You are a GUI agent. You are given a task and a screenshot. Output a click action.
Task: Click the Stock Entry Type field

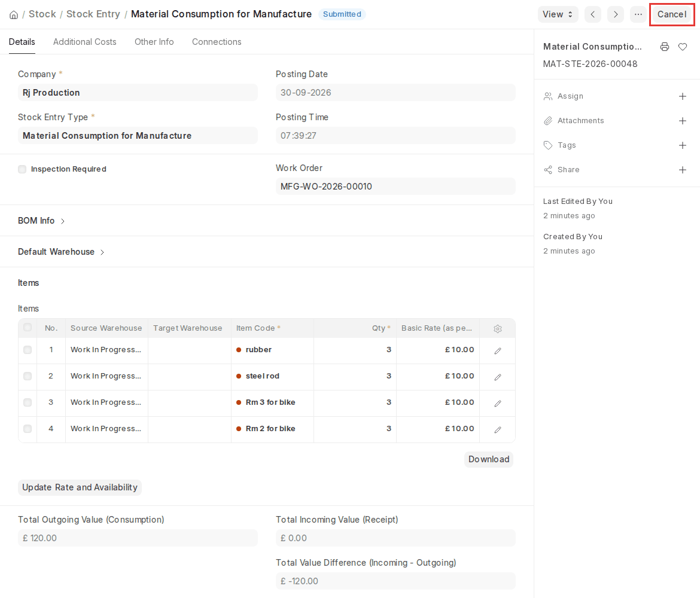(x=138, y=136)
